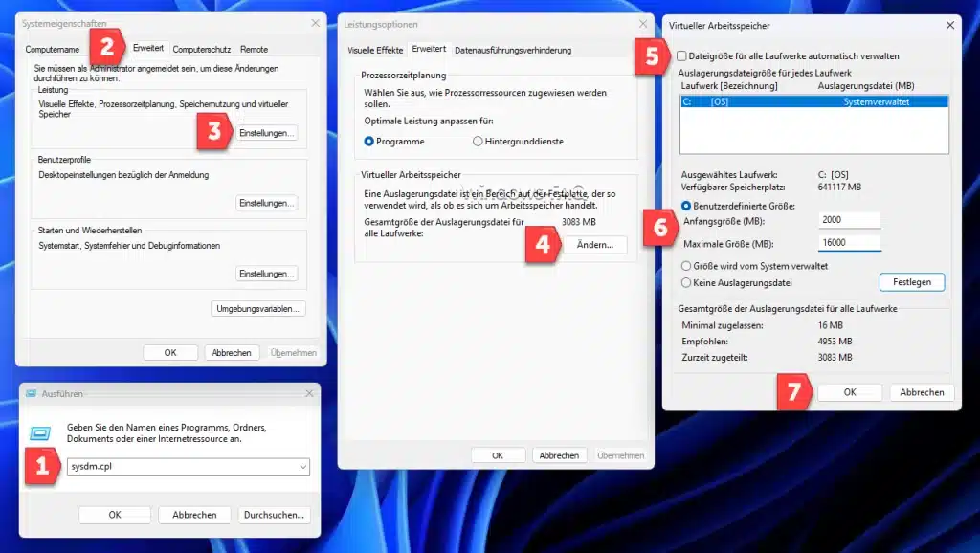Screen dimensions: 980x553
Task: Click OK in Leistungsoptionen
Action: [x=498, y=455]
